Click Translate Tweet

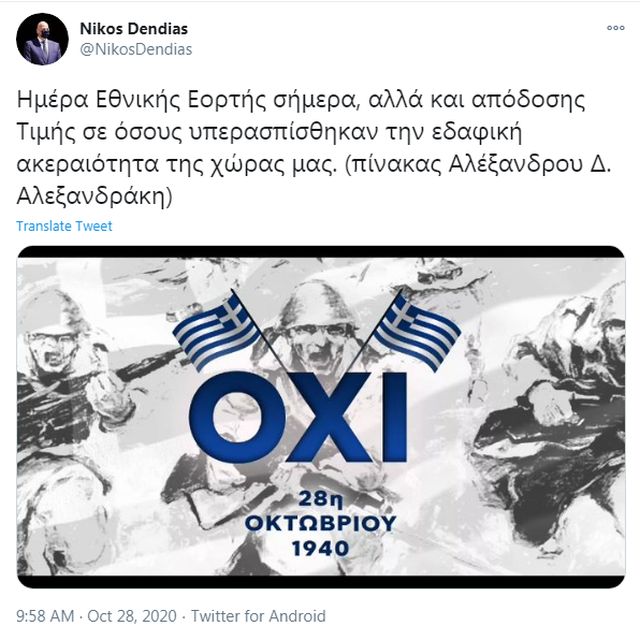(64, 226)
